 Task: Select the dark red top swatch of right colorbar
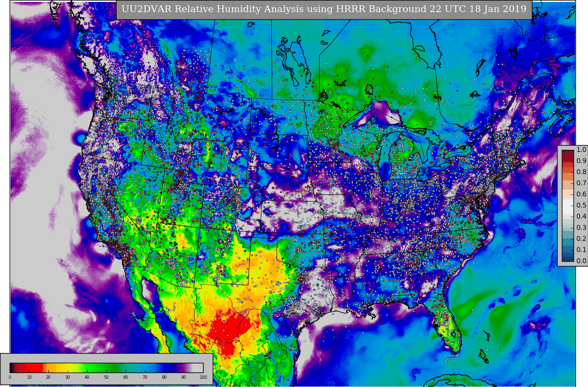click(x=568, y=155)
